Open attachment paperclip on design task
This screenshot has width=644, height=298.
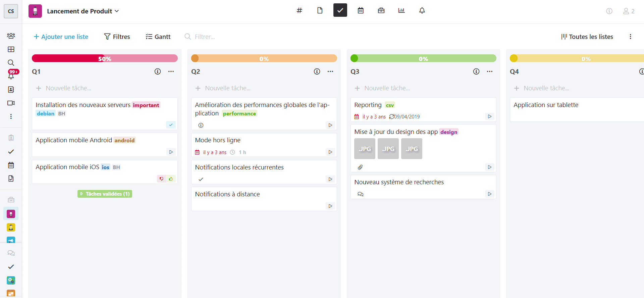pos(360,167)
